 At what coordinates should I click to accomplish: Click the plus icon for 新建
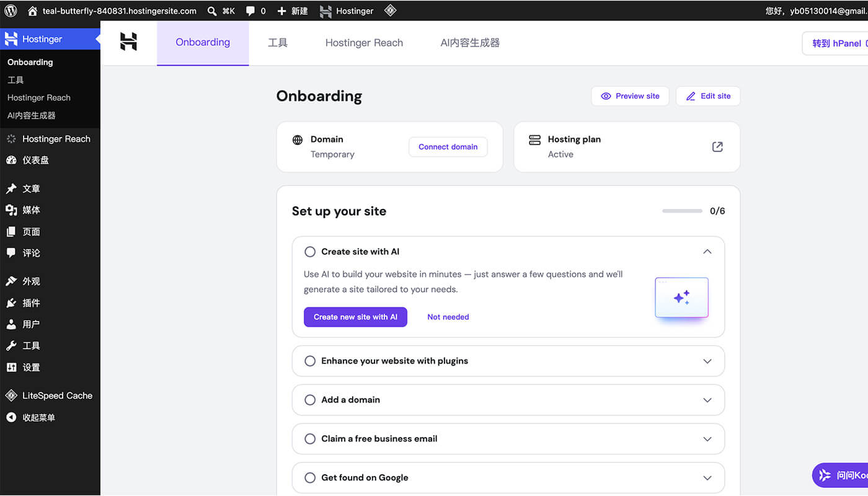point(281,11)
